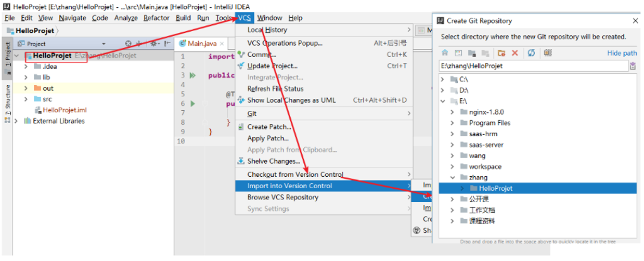Open Checkout from Version Control submenu
644x261 pixels.
pos(324,174)
